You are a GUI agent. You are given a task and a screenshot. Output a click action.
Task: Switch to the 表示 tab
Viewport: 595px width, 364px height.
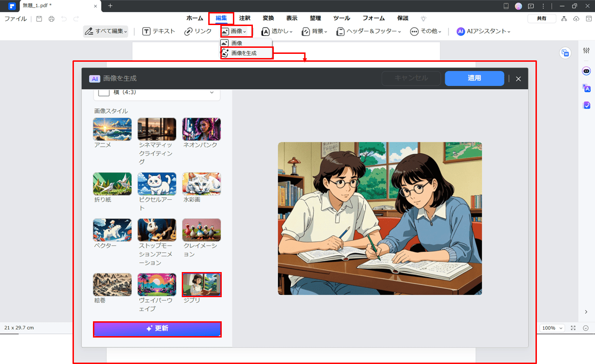click(x=291, y=18)
